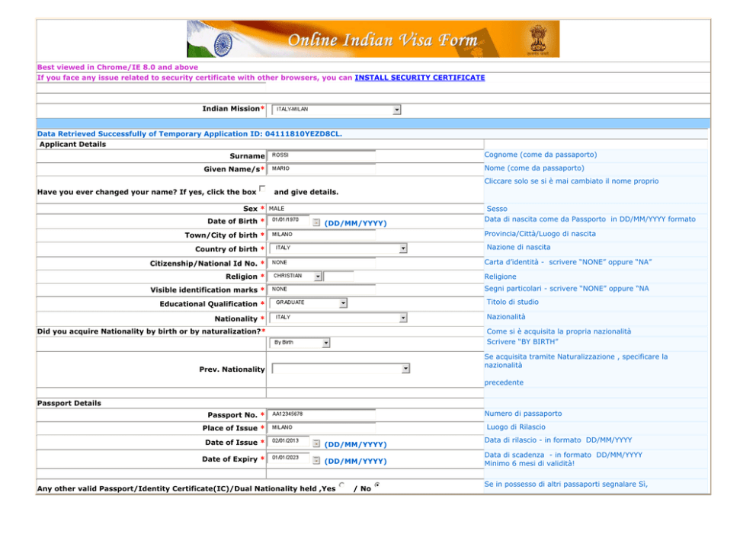The width and height of the screenshot is (756, 534).
Task: Open the By Birth nationality acquisition dropdown
Action: (326, 343)
